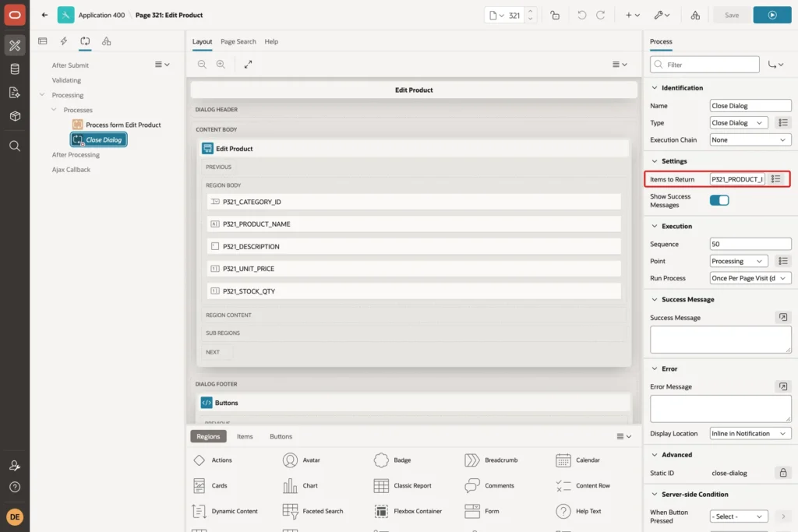The height and width of the screenshot is (532, 798).
Task: Click the Sequence input field
Action: 750,244
